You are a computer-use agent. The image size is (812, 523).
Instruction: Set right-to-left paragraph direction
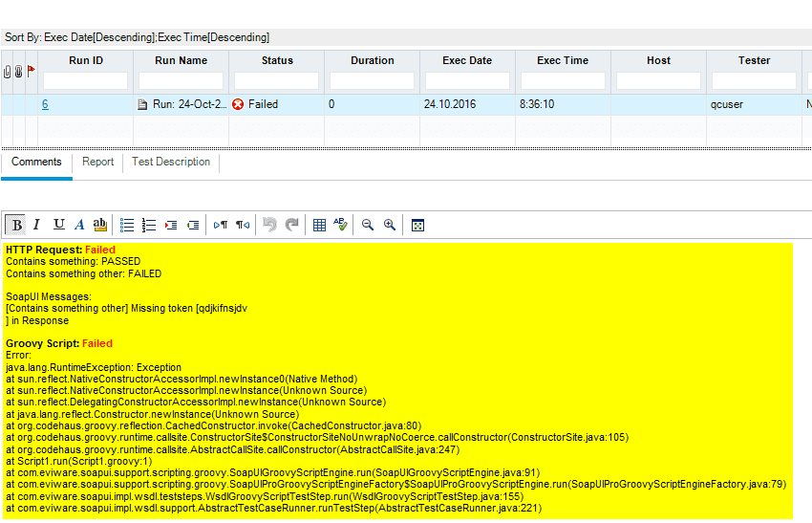click(243, 225)
